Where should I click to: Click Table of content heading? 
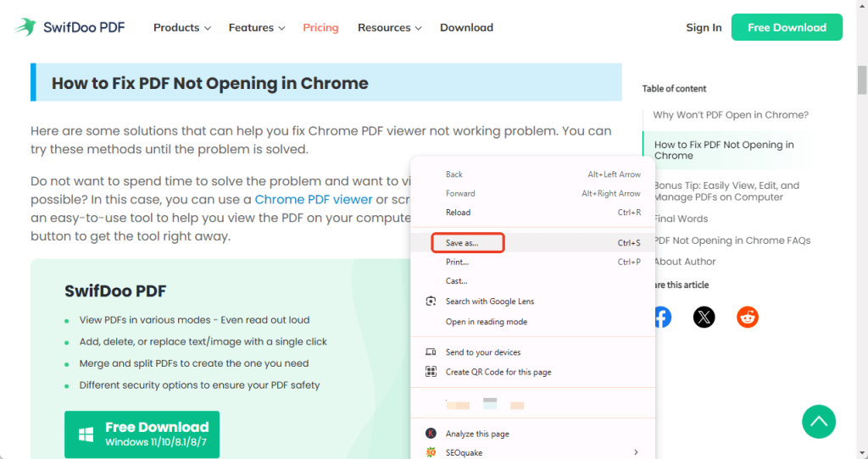tap(674, 88)
